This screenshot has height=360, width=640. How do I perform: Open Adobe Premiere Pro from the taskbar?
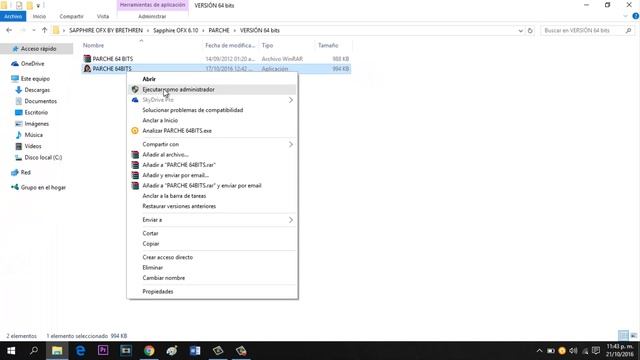click(x=103, y=351)
